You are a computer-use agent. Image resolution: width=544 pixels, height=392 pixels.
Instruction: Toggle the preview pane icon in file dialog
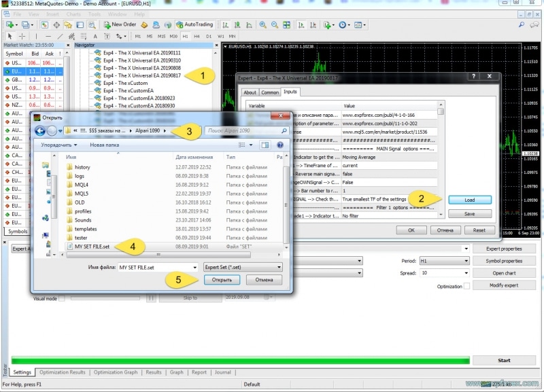(265, 145)
